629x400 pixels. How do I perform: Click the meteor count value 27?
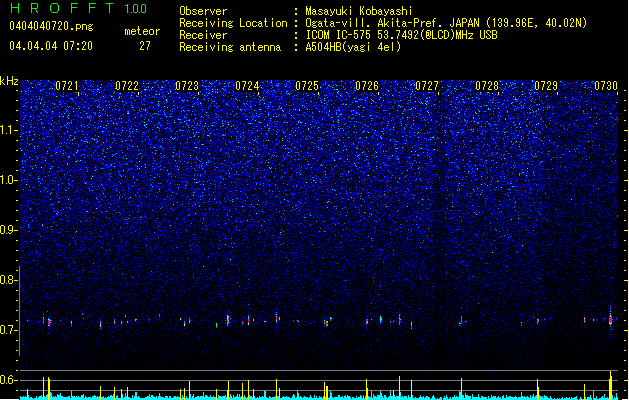point(145,46)
